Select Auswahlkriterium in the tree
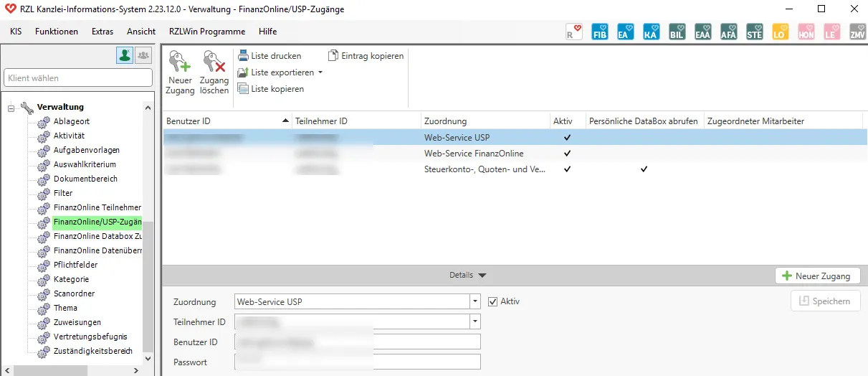The height and width of the screenshot is (376, 868). tap(85, 164)
